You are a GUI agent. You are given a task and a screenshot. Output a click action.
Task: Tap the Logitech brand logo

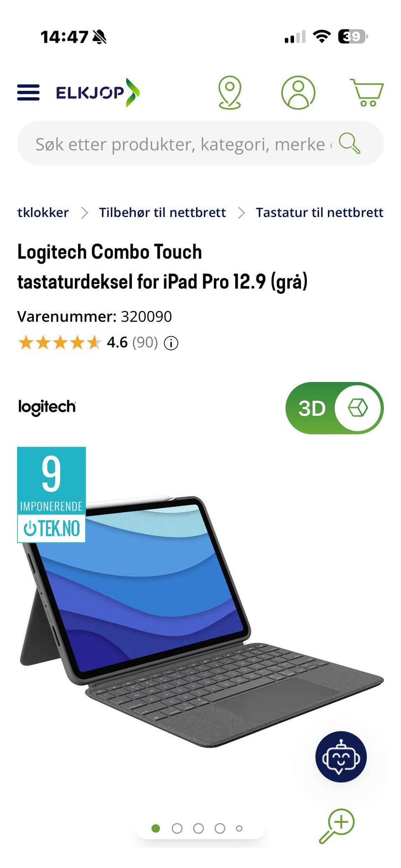(x=47, y=407)
